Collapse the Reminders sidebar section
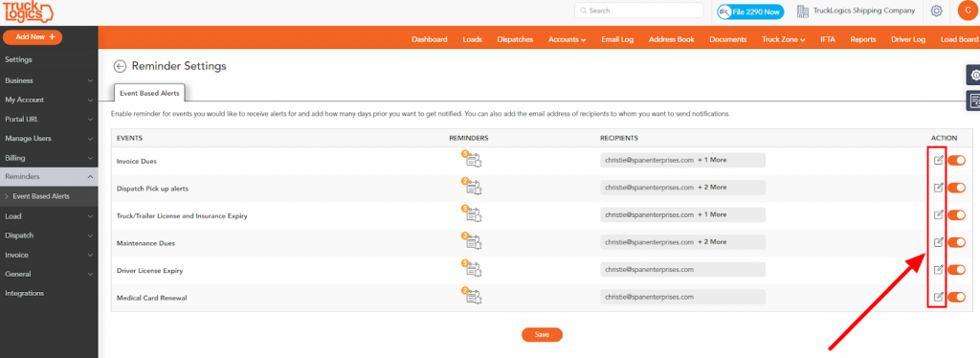Image resolution: width=980 pixels, height=358 pixels. [x=49, y=177]
